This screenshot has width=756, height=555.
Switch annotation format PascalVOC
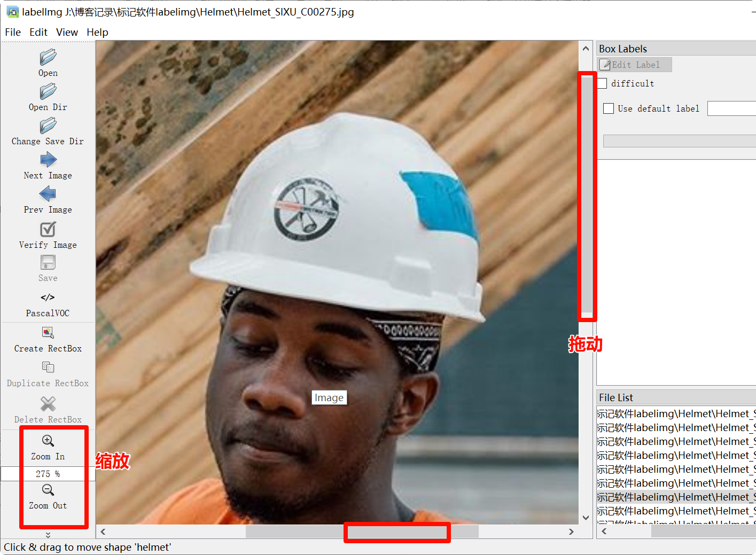(48, 304)
